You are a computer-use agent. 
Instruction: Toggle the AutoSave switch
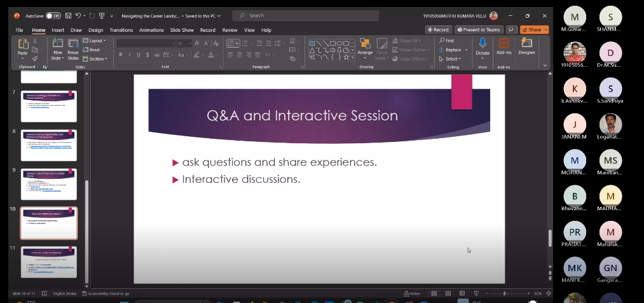53,15
